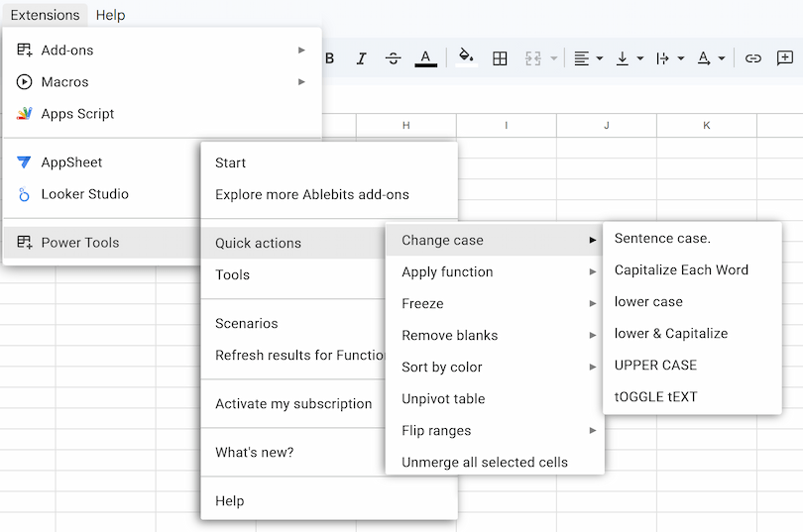Click the Add-ons icon
The width and height of the screenshot is (803, 532).
pos(24,50)
